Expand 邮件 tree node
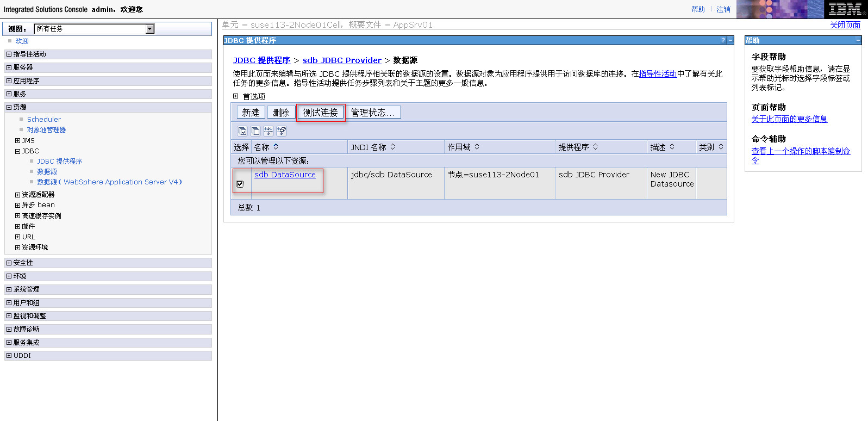This screenshot has width=868, height=421. point(17,226)
